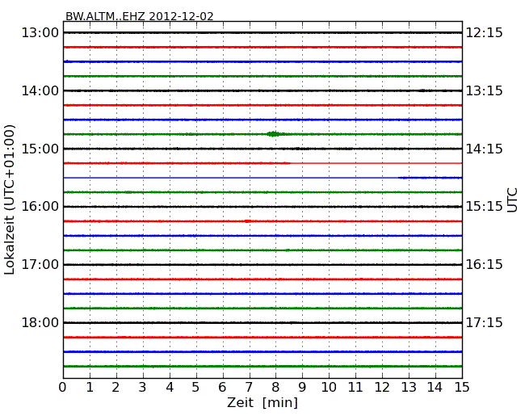Select the 13:15 UTC tick label
Screen dimensions: 525x420
click(485, 90)
